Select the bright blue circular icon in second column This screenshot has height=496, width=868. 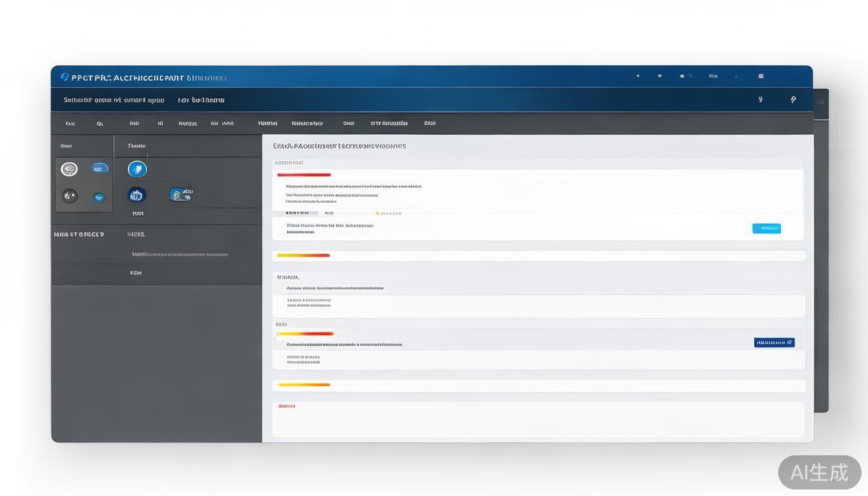(x=137, y=169)
